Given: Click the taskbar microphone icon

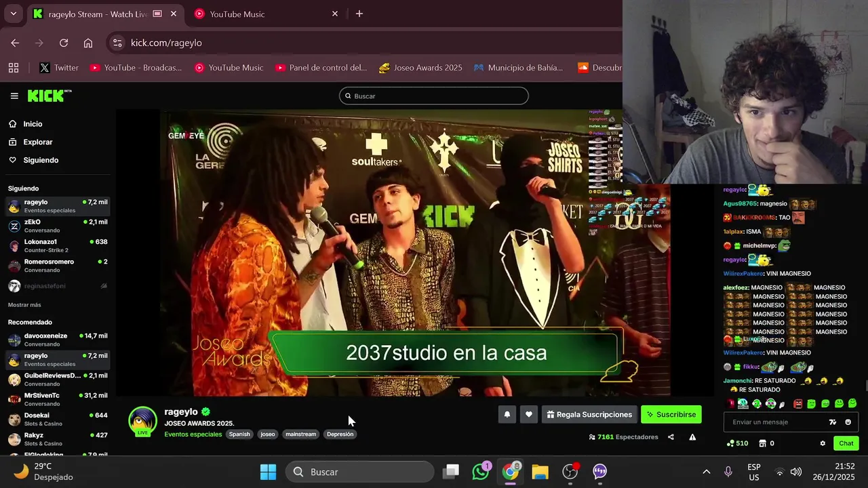Looking at the screenshot, I should [x=728, y=472].
